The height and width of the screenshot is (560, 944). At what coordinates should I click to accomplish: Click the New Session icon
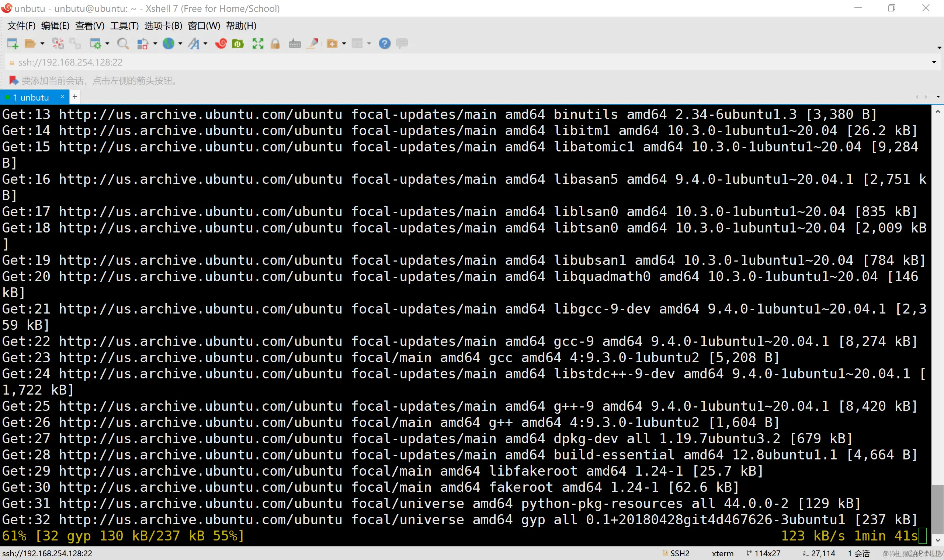click(x=13, y=44)
